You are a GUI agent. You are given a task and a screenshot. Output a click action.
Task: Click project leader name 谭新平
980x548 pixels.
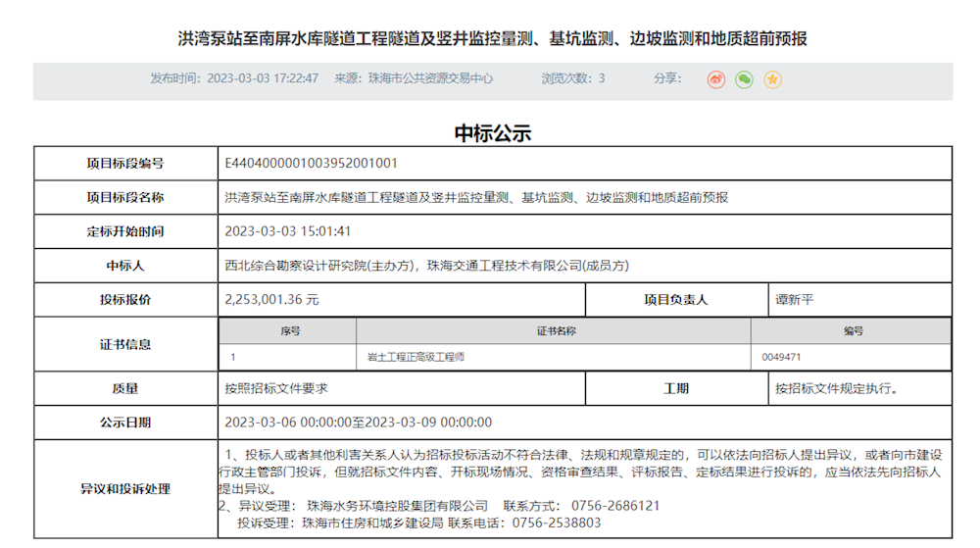795,299
